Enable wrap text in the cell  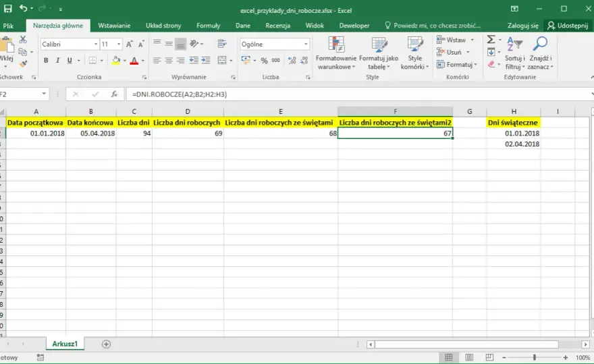pos(222,44)
